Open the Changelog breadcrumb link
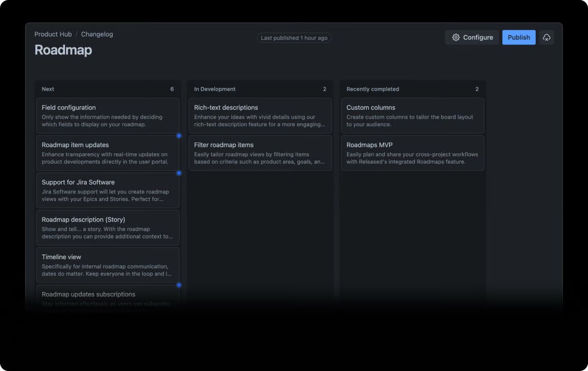This screenshot has height=371, width=588. [97, 34]
